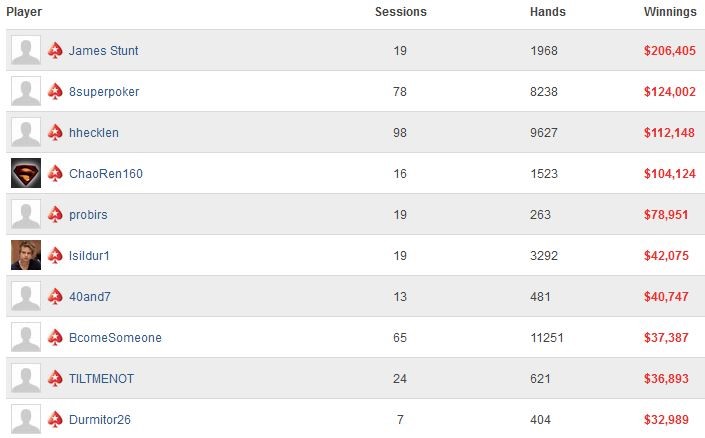The width and height of the screenshot is (705, 438).
Task: Open Isildur1's profile photo thumbnail
Action: click(26, 255)
